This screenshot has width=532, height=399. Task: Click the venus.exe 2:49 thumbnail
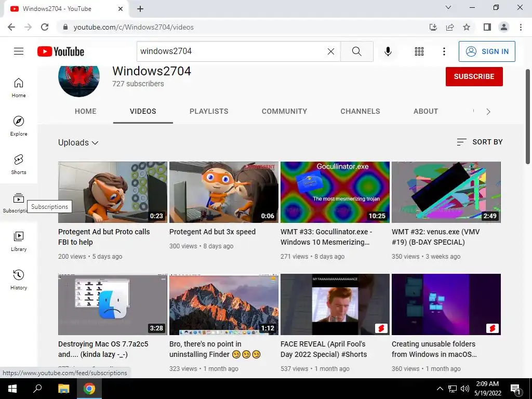[446, 192]
